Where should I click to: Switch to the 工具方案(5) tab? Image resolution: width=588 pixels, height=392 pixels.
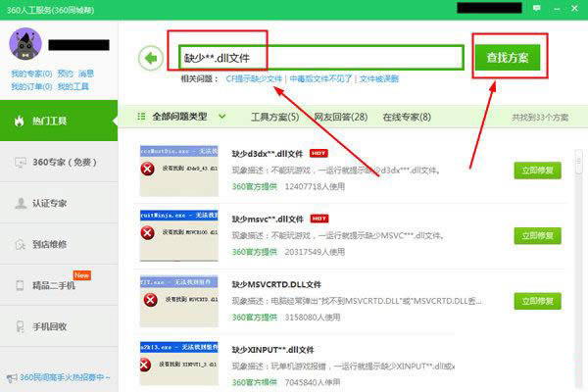coord(275,118)
